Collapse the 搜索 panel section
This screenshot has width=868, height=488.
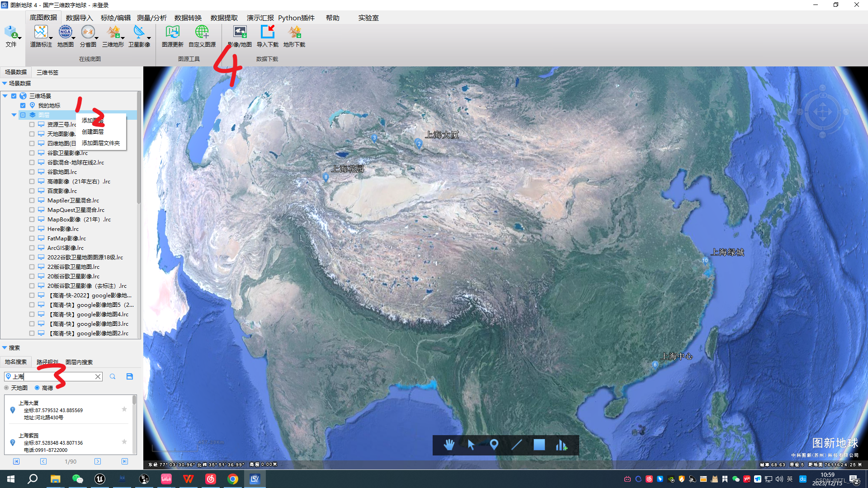click(5, 347)
